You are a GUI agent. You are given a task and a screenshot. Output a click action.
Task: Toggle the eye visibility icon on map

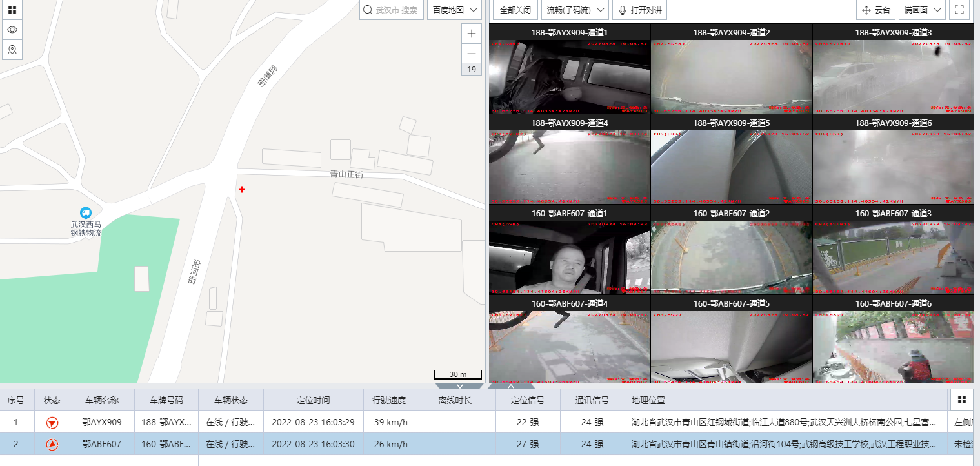[12, 30]
